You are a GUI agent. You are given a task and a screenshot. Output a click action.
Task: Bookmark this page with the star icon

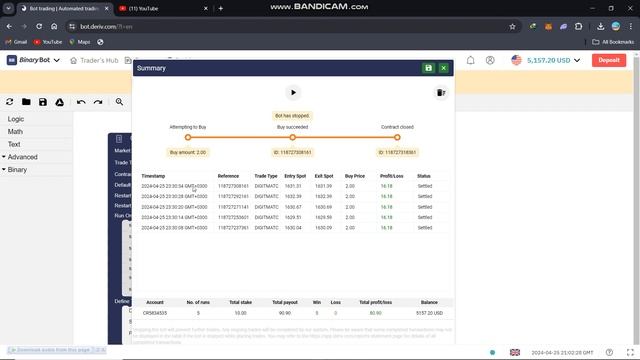point(512,27)
